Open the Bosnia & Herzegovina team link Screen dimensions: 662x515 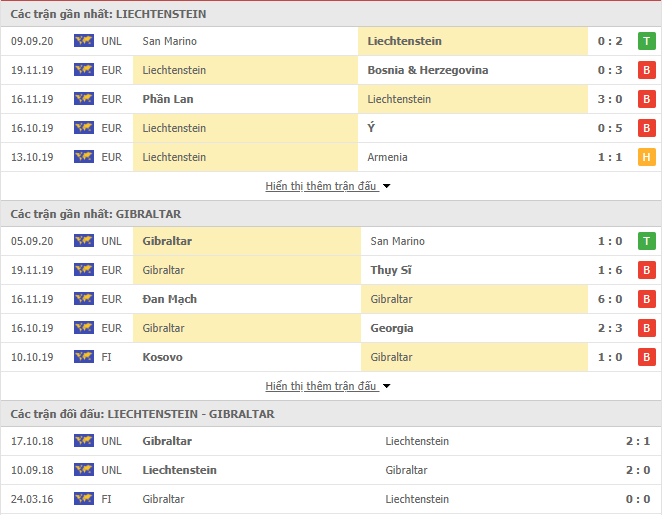(x=428, y=70)
